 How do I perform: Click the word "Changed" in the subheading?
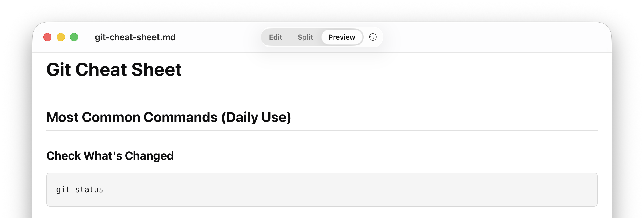click(x=149, y=156)
